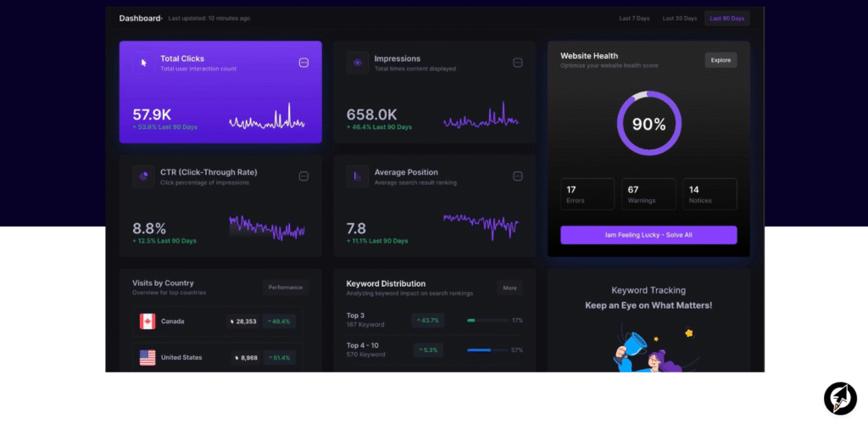Click the rocket logo badge in corner

[840, 399]
